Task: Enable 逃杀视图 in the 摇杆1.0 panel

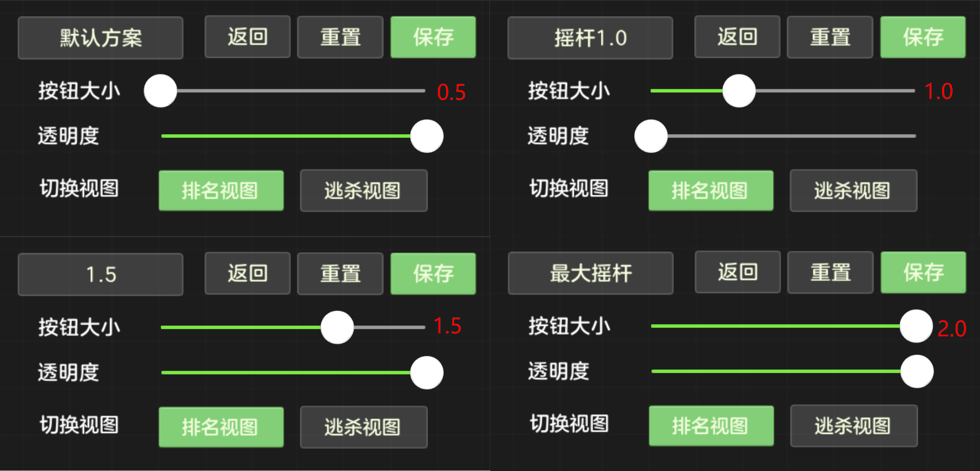Action: tap(853, 190)
